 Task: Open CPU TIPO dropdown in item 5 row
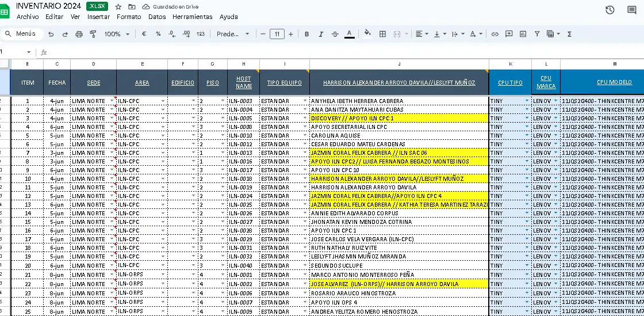[527, 136]
